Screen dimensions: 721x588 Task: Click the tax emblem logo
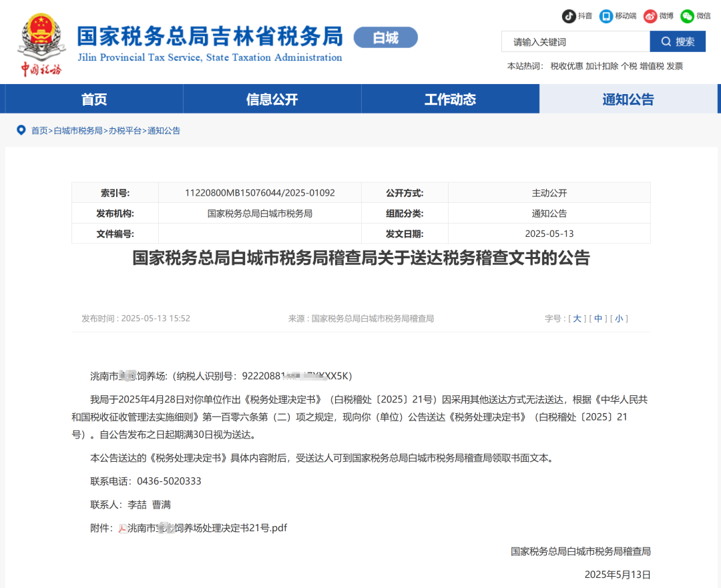(41, 44)
